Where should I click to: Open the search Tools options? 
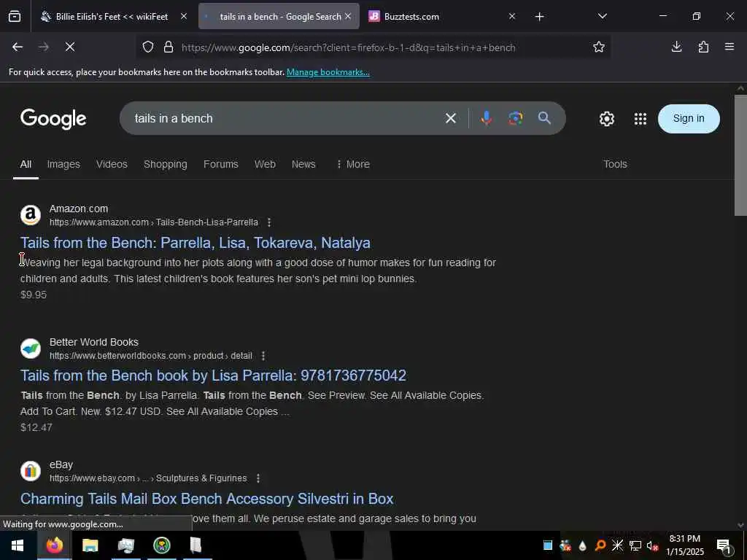pyautogui.click(x=615, y=164)
